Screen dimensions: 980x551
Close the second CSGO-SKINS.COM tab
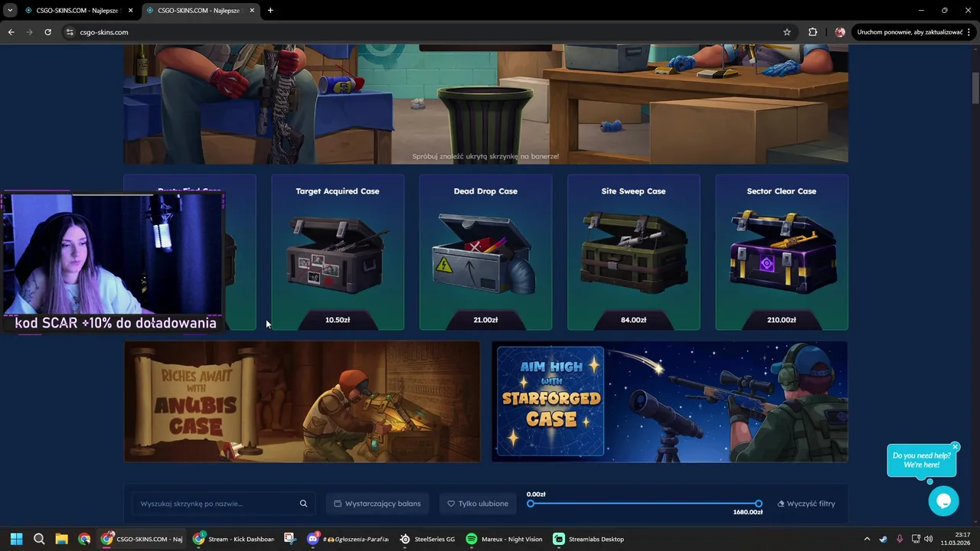pos(252,10)
